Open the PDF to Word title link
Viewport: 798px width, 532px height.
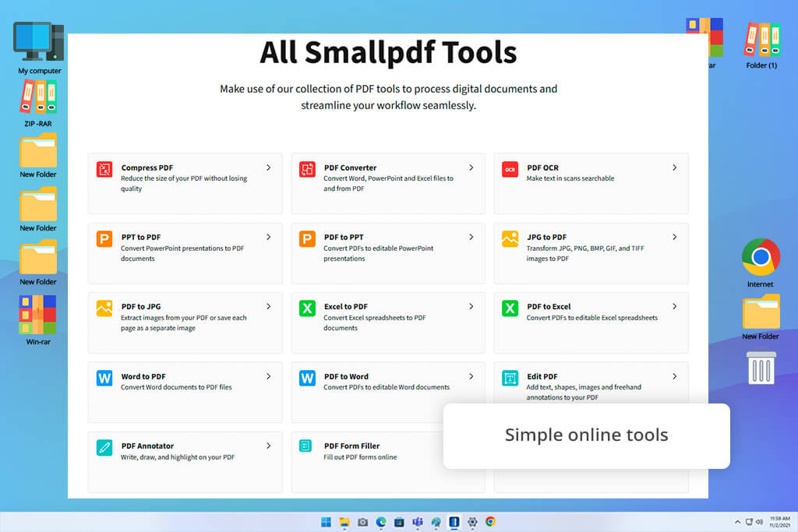click(346, 376)
